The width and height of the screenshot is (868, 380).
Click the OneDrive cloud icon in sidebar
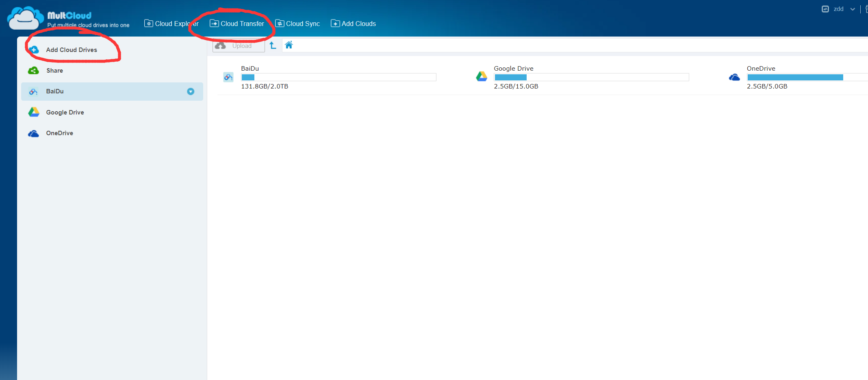[x=33, y=134]
